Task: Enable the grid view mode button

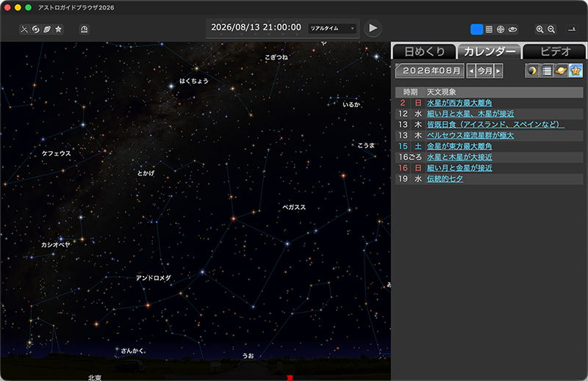Action: pos(489,29)
